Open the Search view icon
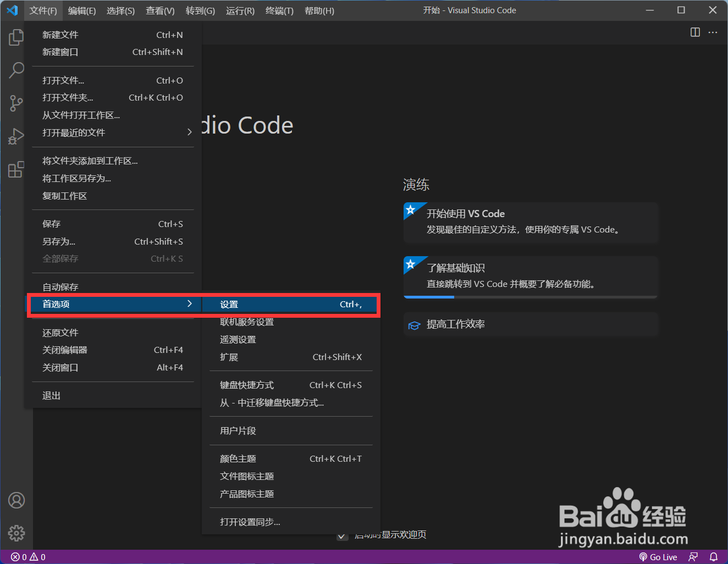 16,70
